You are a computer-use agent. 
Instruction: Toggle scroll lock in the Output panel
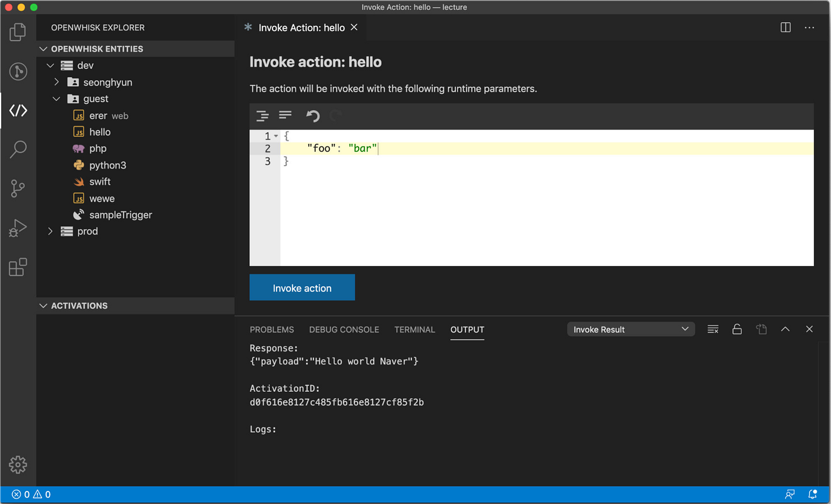coord(737,329)
